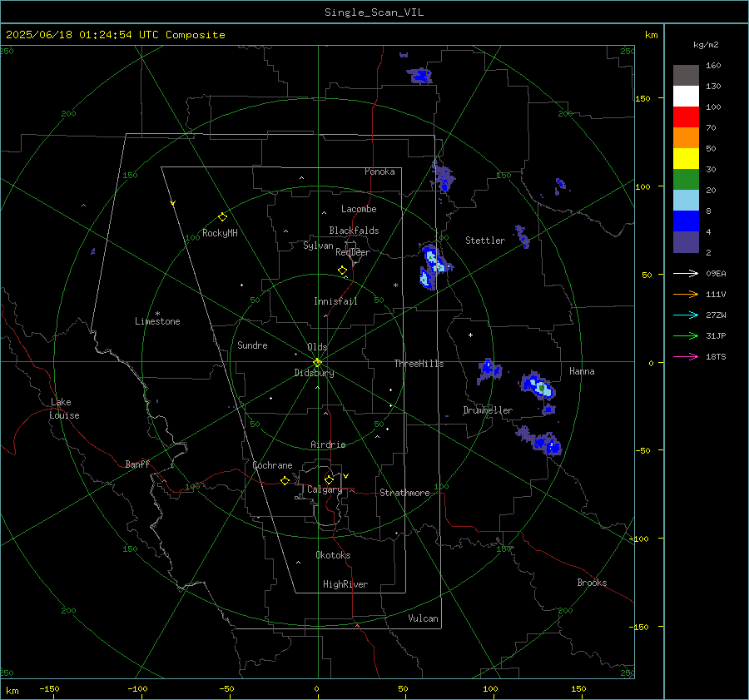Click the Sundre label
This screenshot has width=749, height=700.
point(252,345)
